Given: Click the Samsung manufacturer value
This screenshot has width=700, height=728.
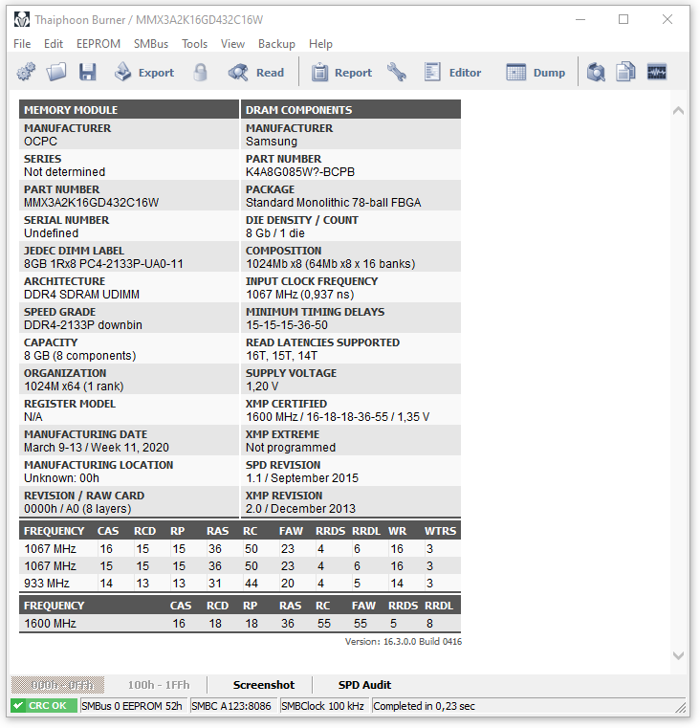Looking at the screenshot, I should click(x=272, y=142).
